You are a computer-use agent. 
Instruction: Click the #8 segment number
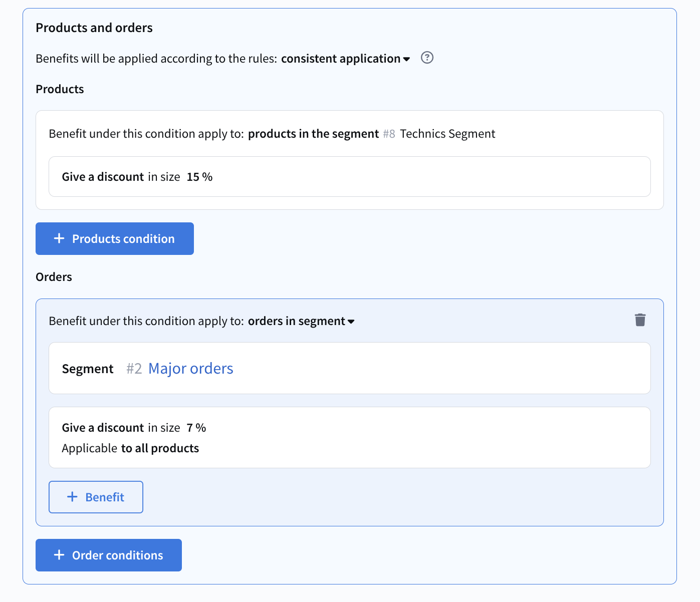[389, 134]
